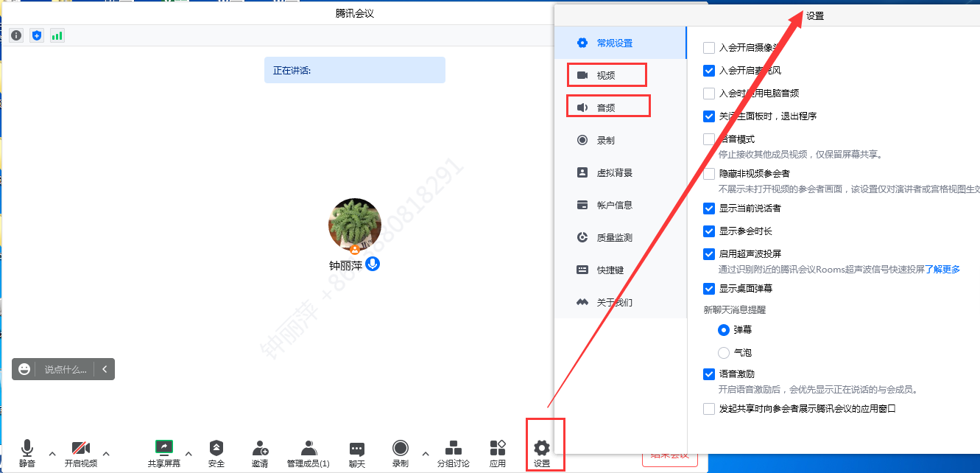Switch to the 音频 settings tab
The height and width of the screenshot is (473, 980).
click(621, 108)
